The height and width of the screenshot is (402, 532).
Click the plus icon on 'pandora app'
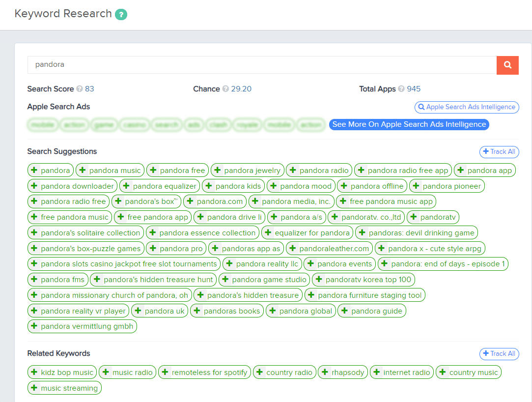[x=461, y=170]
